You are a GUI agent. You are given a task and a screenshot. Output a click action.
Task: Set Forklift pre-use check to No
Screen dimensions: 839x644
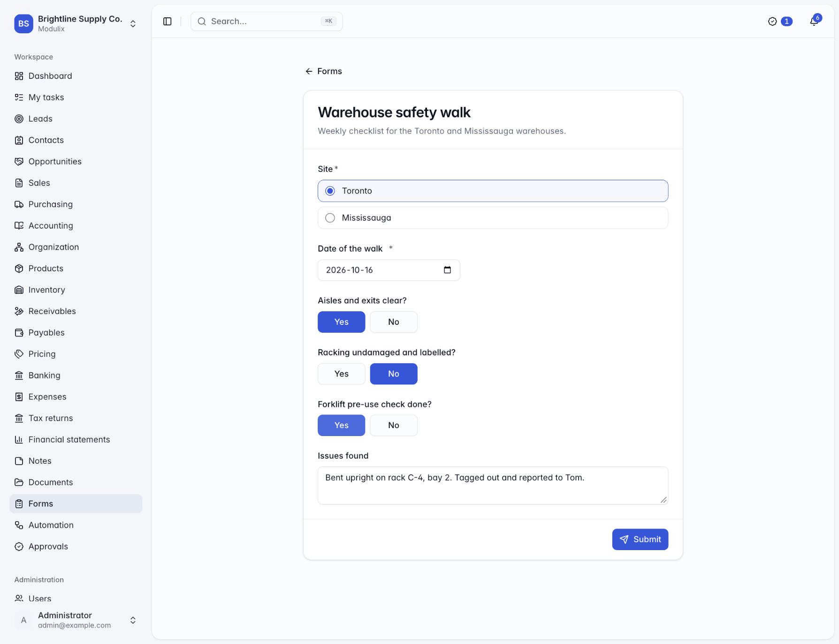click(x=394, y=425)
